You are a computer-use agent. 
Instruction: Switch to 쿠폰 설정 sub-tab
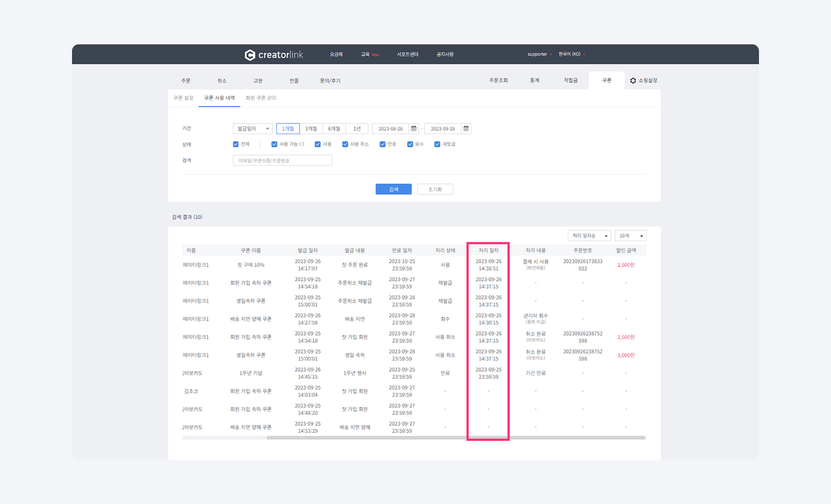click(183, 98)
